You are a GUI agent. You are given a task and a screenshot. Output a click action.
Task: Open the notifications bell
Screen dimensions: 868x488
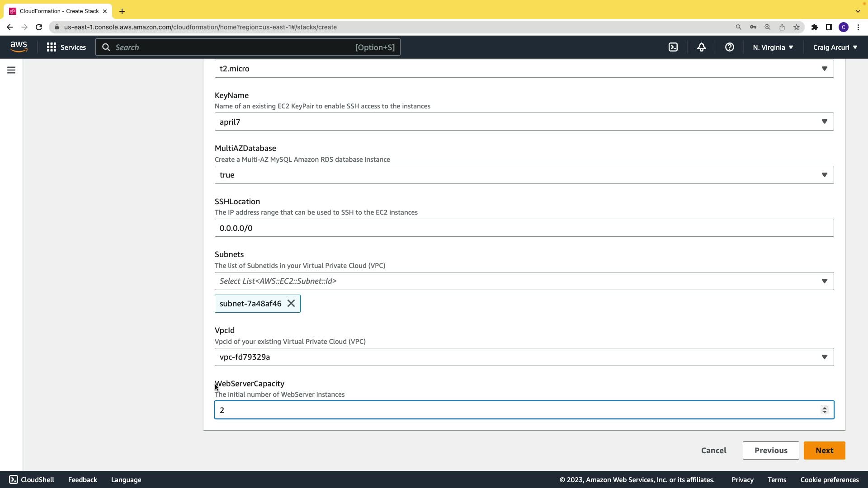click(701, 47)
